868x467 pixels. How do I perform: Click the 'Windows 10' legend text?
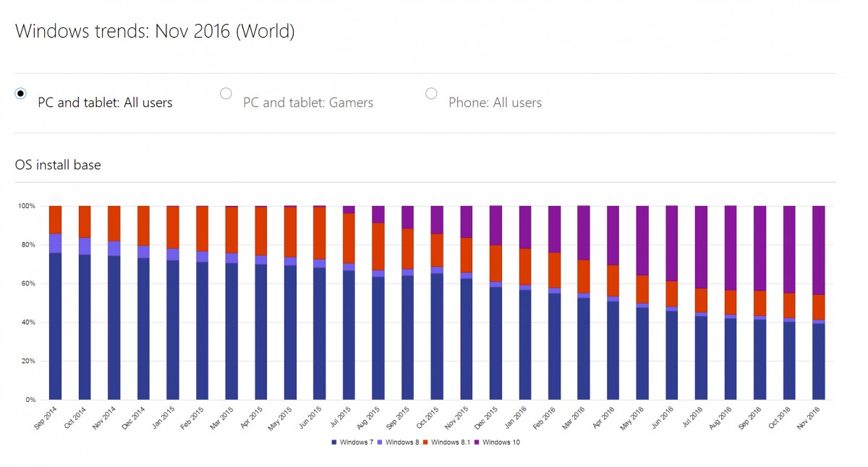(501, 442)
